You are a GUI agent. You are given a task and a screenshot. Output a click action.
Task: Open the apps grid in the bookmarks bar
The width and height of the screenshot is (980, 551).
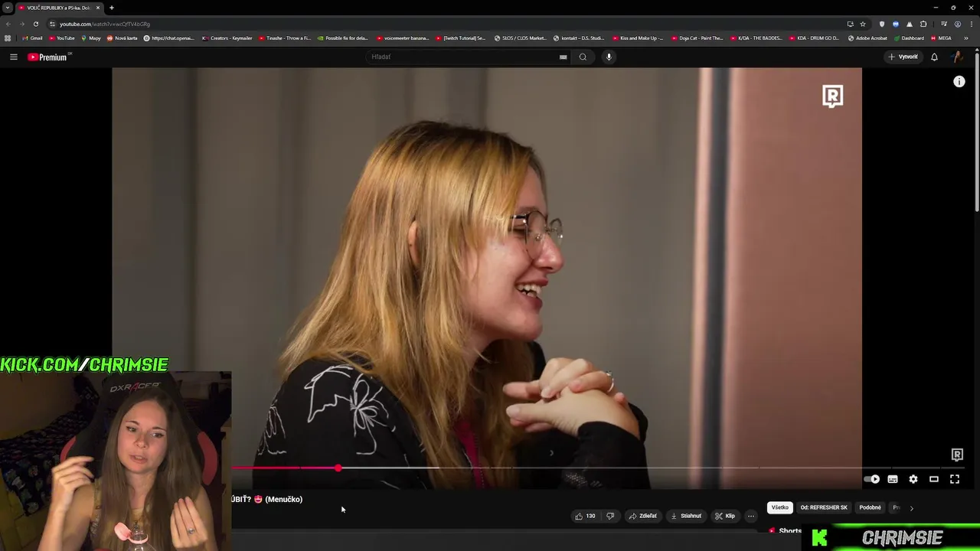pyautogui.click(x=8, y=38)
